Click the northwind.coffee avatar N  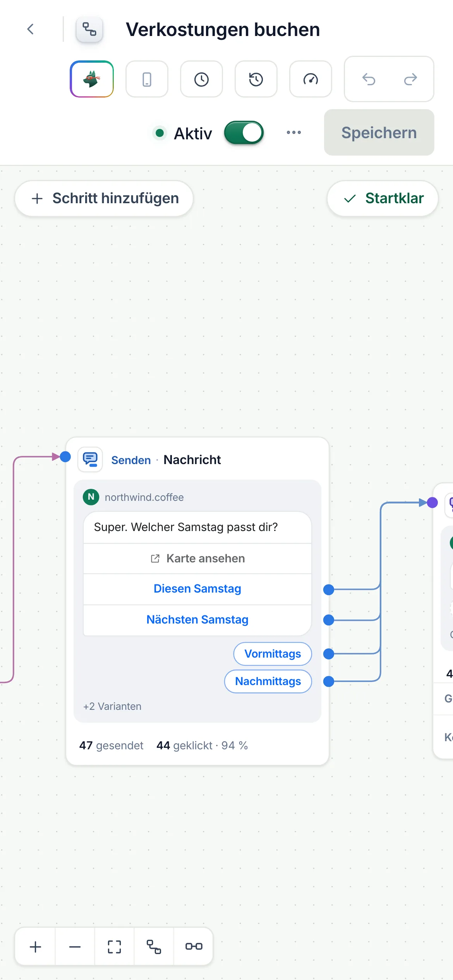91,497
